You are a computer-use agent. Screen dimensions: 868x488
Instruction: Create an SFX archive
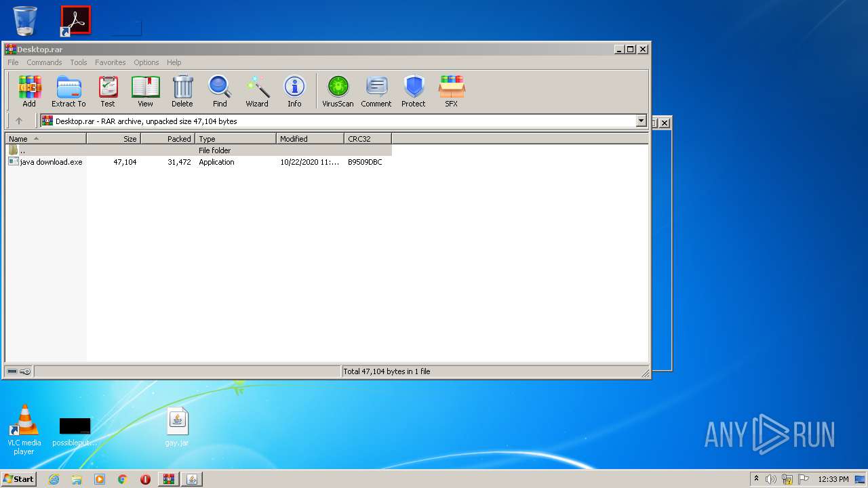451,91
